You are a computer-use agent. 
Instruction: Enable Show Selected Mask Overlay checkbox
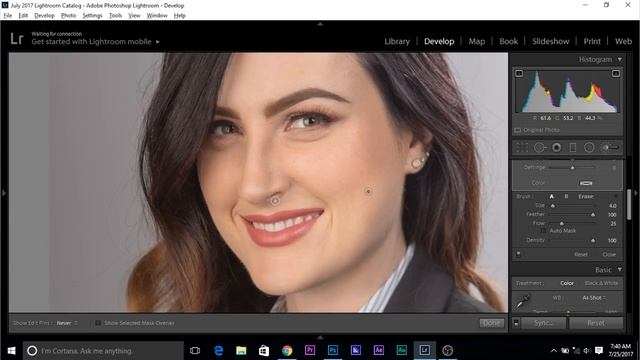(x=98, y=323)
